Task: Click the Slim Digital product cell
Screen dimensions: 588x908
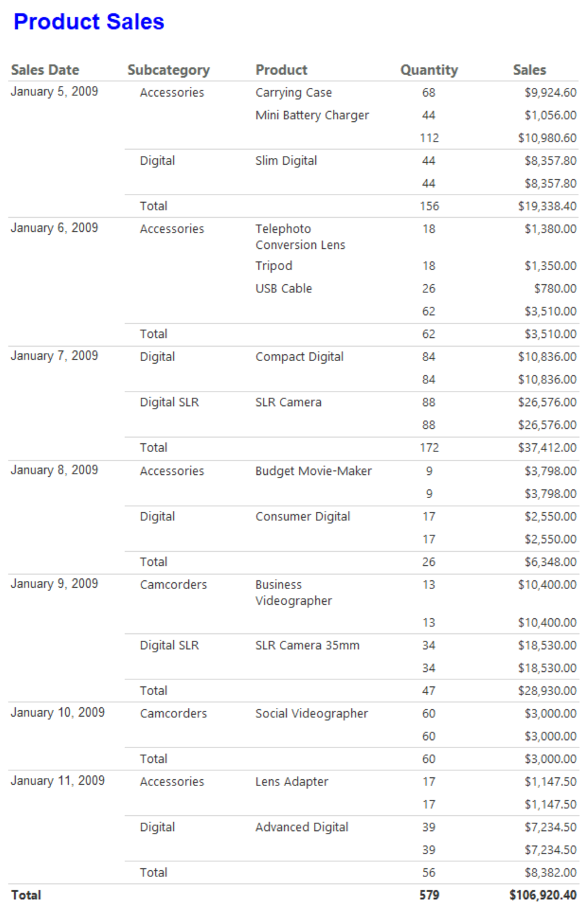Action: (286, 161)
